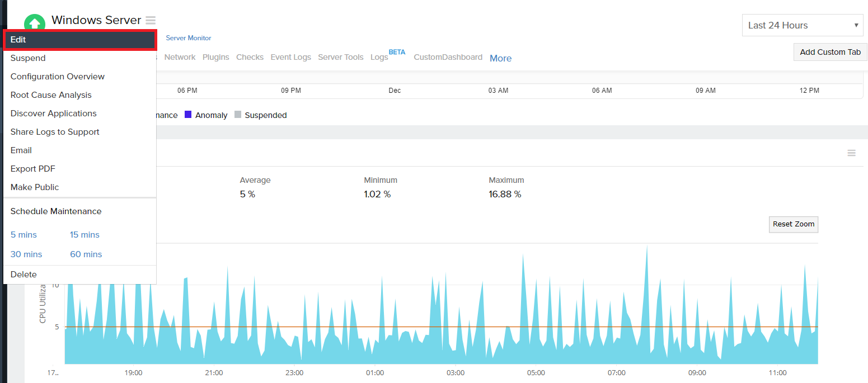Expand the More tabs menu
868x383 pixels.
tap(500, 58)
